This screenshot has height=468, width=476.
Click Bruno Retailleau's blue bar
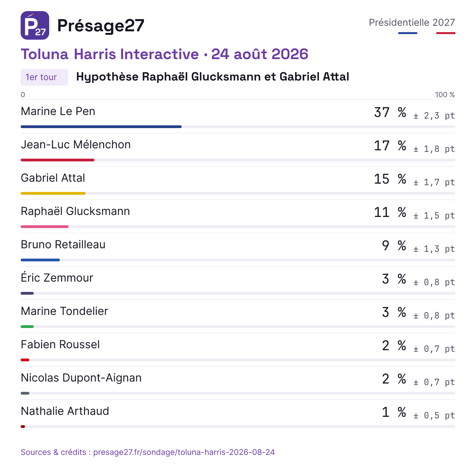tap(40, 260)
